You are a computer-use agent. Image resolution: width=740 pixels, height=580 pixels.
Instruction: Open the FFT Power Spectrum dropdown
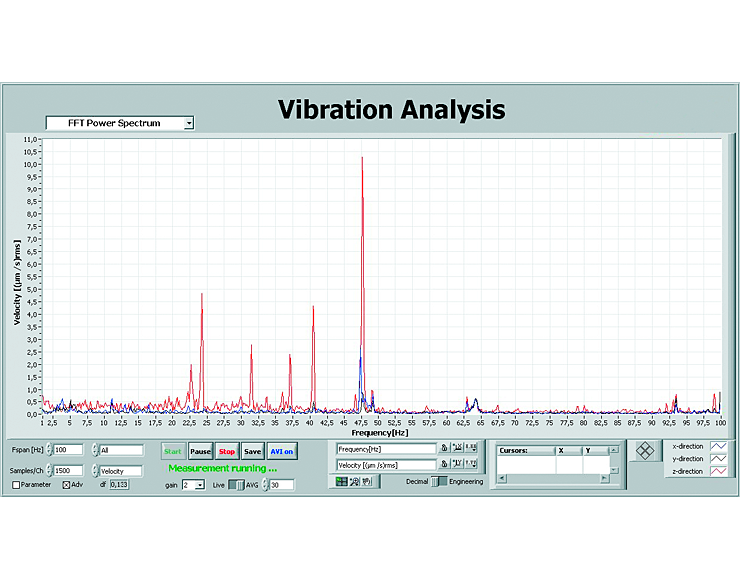pyautogui.click(x=187, y=123)
